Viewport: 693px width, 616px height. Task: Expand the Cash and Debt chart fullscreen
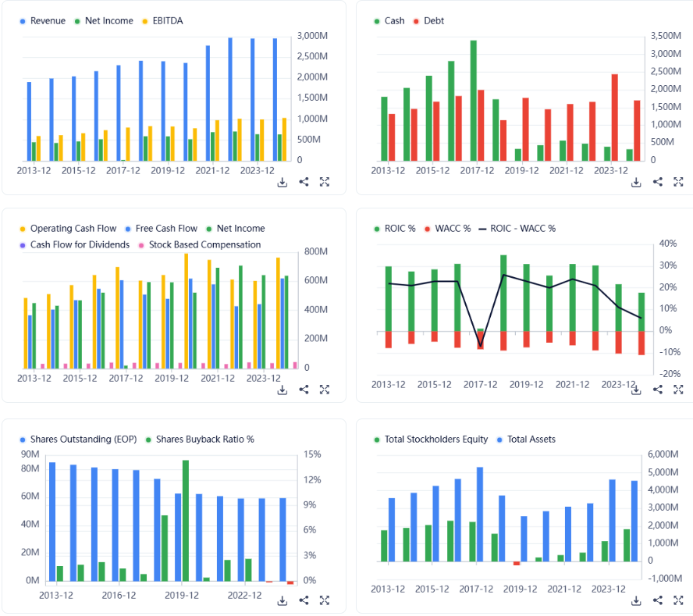click(x=678, y=182)
